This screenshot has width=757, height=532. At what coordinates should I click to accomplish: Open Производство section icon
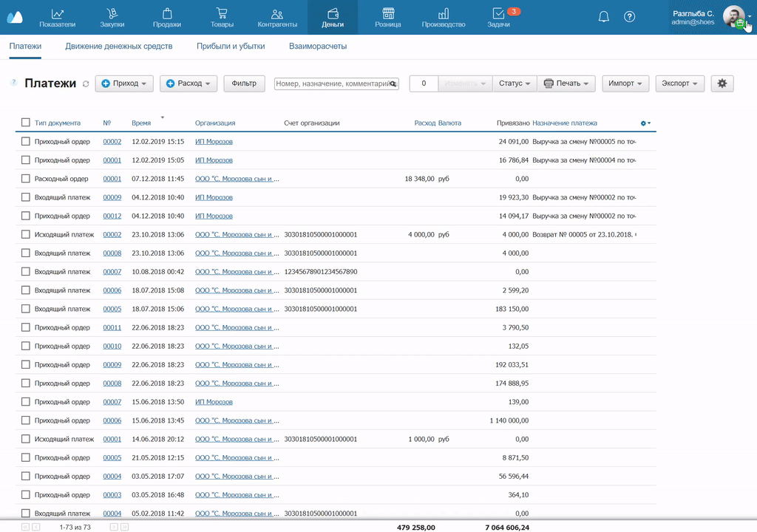pos(444,14)
